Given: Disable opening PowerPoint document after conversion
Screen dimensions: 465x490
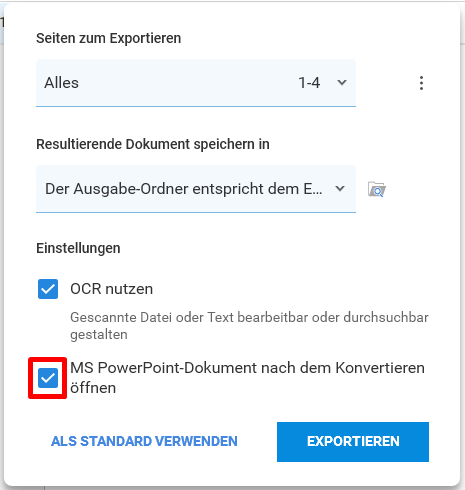Looking at the screenshot, I should (48, 378).
